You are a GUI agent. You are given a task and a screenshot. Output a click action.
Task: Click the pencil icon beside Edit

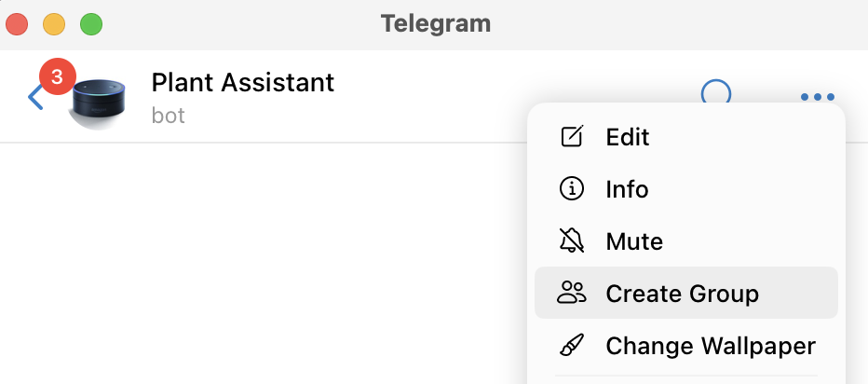(571, 137)
